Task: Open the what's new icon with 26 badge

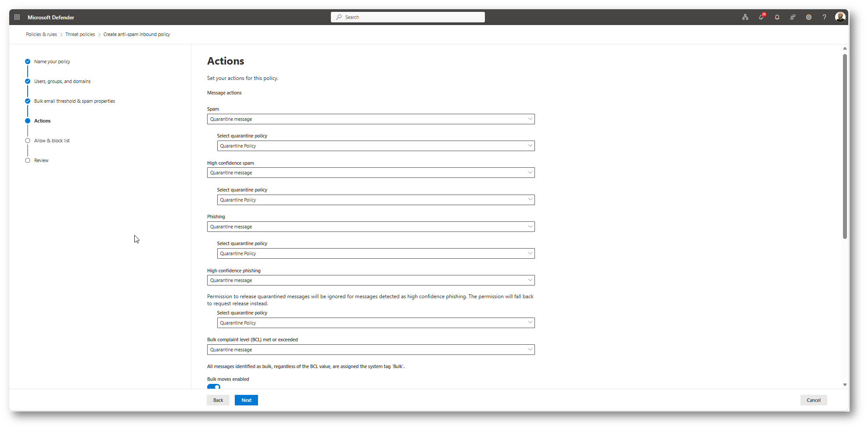Action: tap(761, 17)
